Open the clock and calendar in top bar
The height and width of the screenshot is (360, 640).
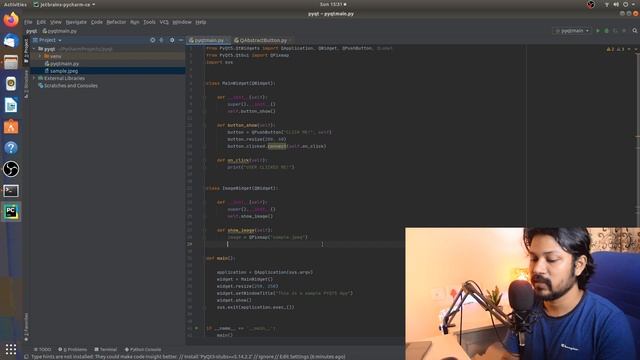click(333, 4)
